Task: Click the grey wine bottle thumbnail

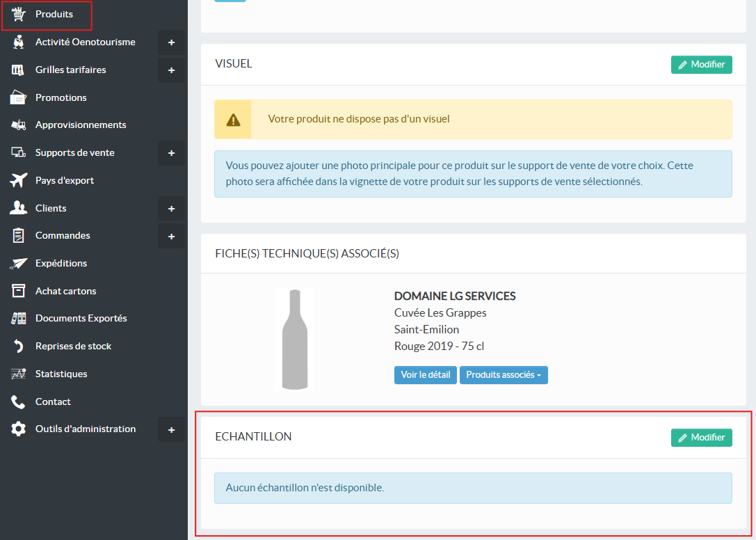Action: click(294, 339)
